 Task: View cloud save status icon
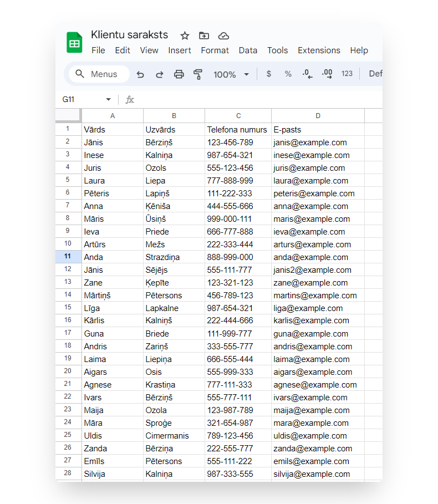(x=223, y=35)
